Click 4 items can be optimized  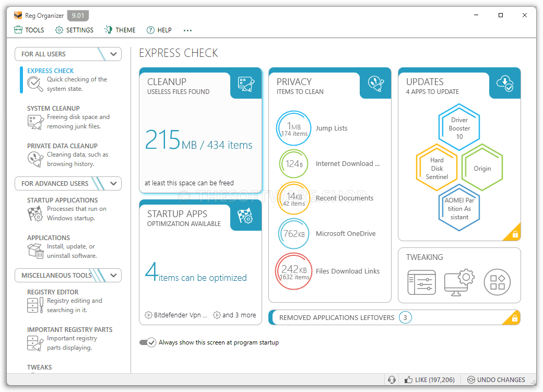pyautogui.click(x=196, y=272)
